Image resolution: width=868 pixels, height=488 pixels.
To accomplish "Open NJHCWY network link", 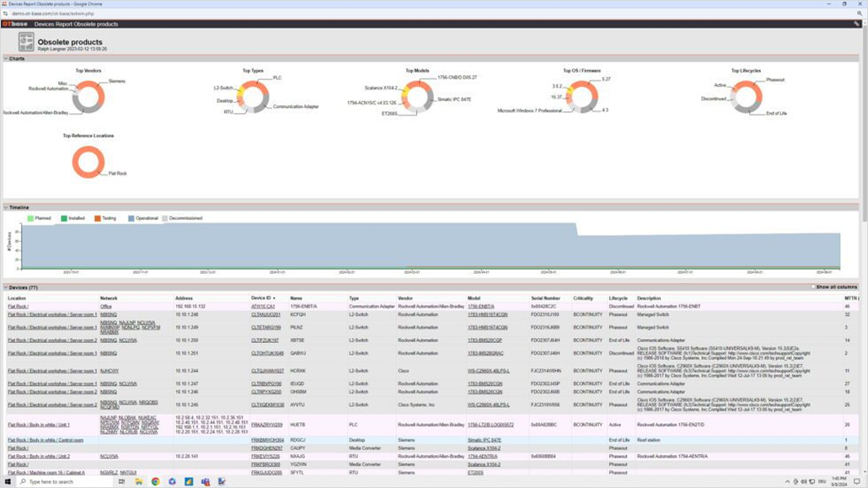I will (110, 371).
